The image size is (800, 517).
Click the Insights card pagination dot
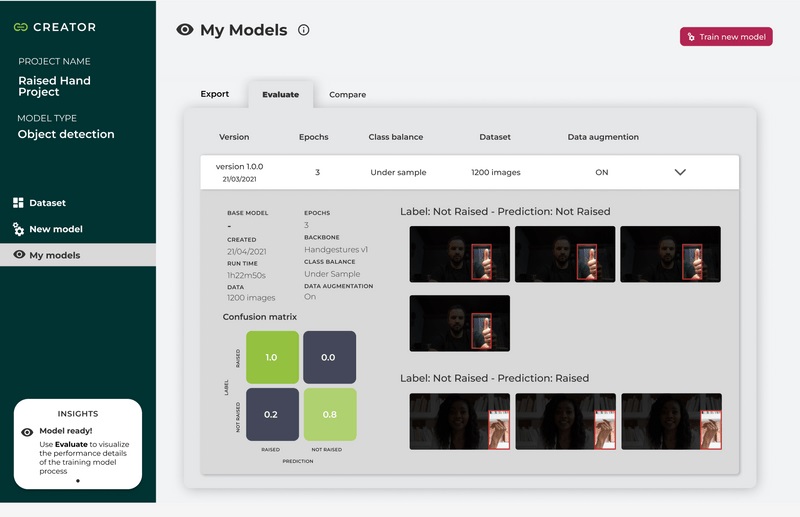point(78,481)
